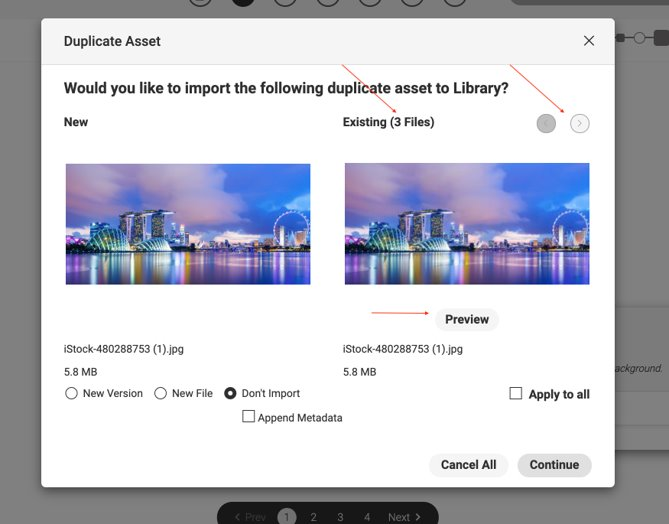Select the New File radio option

[160, 393]
